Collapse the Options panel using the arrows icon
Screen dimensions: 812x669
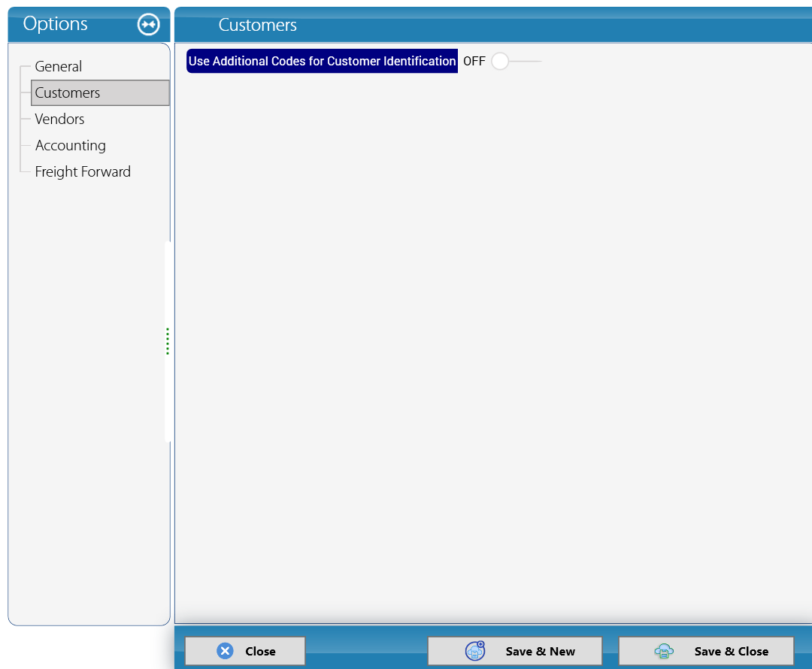[x=149, y=24]
